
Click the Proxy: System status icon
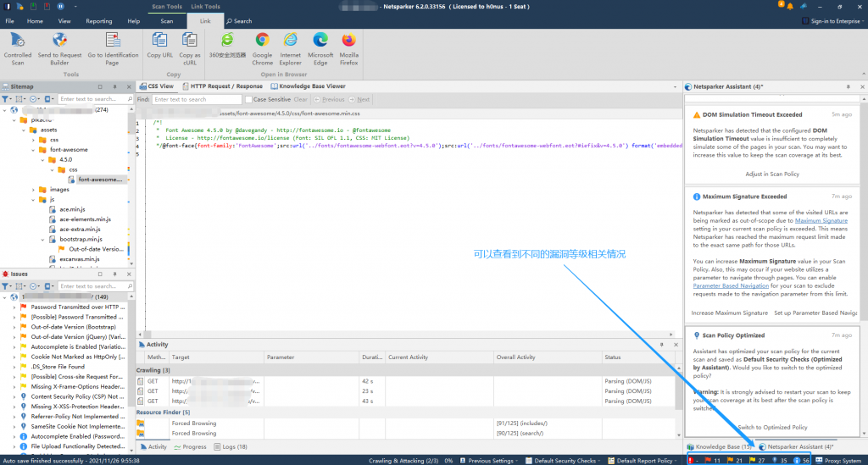[820, 461]
